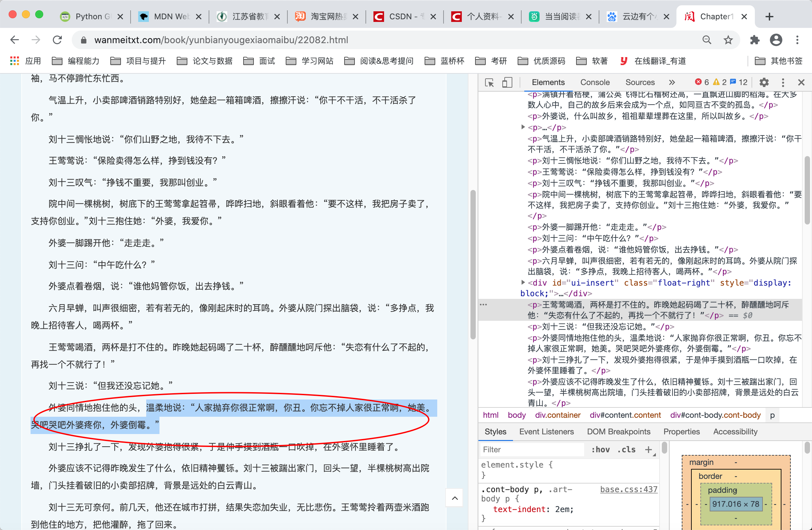
Task: Open the Properties tab
Action: point(681,431)
